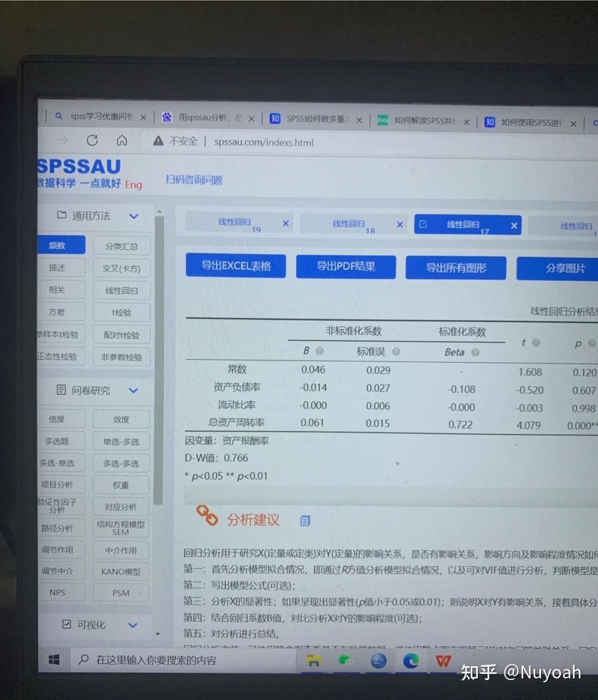Image resolution: width=598 pixels, height=700 pixels.
Task: Switch site language via the Eng link
Action: click(x=133, y=185)
